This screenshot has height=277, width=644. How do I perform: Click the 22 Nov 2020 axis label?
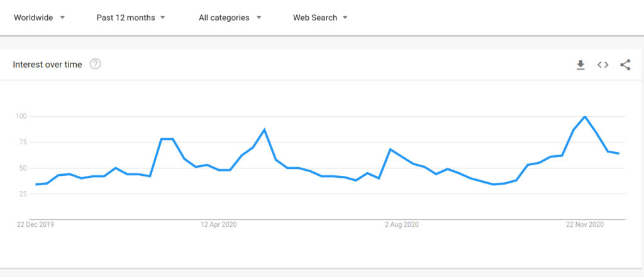click(584, 224)
